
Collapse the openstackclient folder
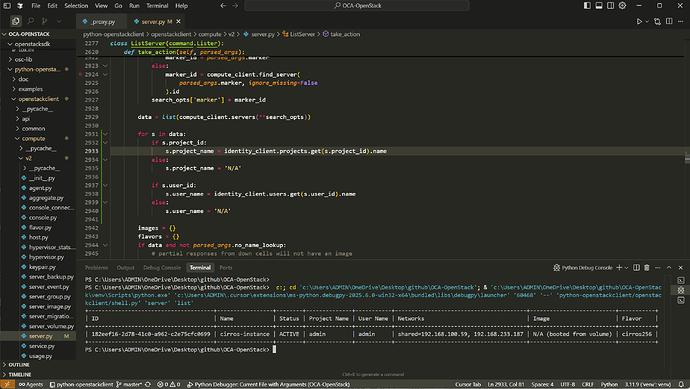[x=38, y=99]
